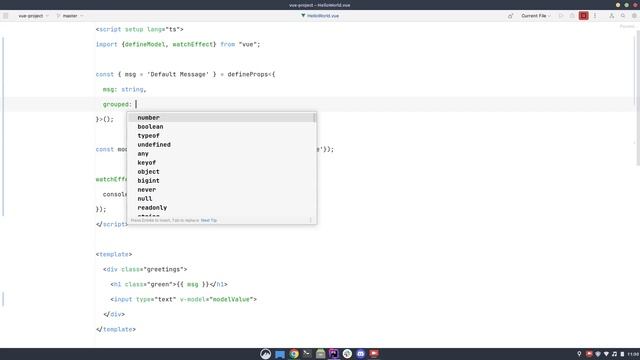Open the main menu hamburger icon

[x=6, y=16]
